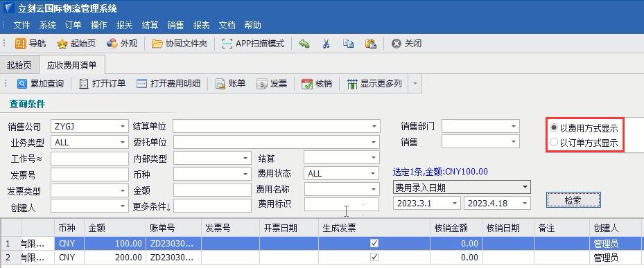Open the 订单 menu

(73, 26)
